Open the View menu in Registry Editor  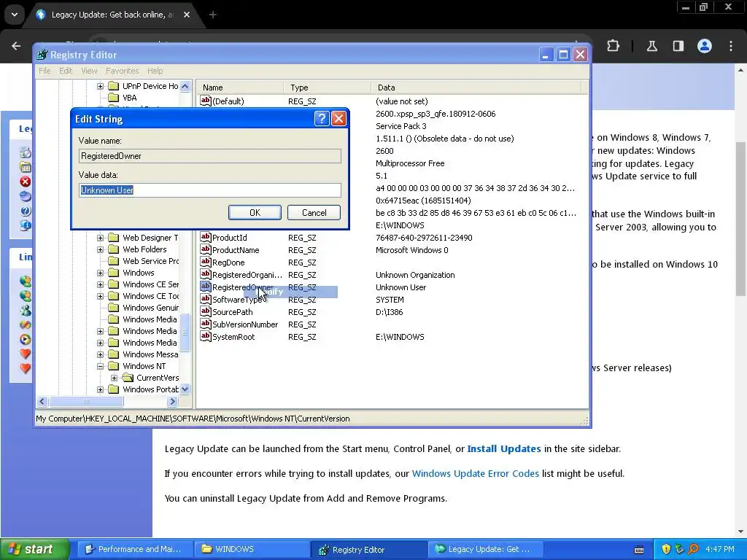(x=89, y=71)
